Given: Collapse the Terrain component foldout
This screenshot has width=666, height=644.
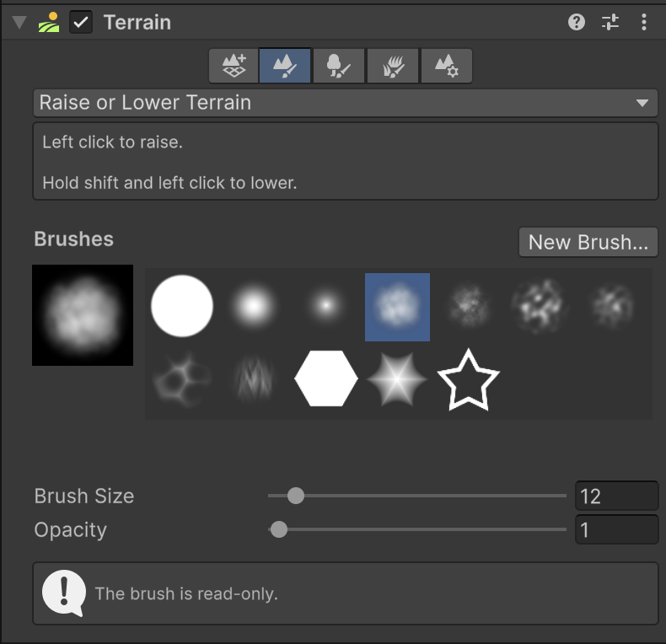Looking at the screenshot, I should click(19, 23).
